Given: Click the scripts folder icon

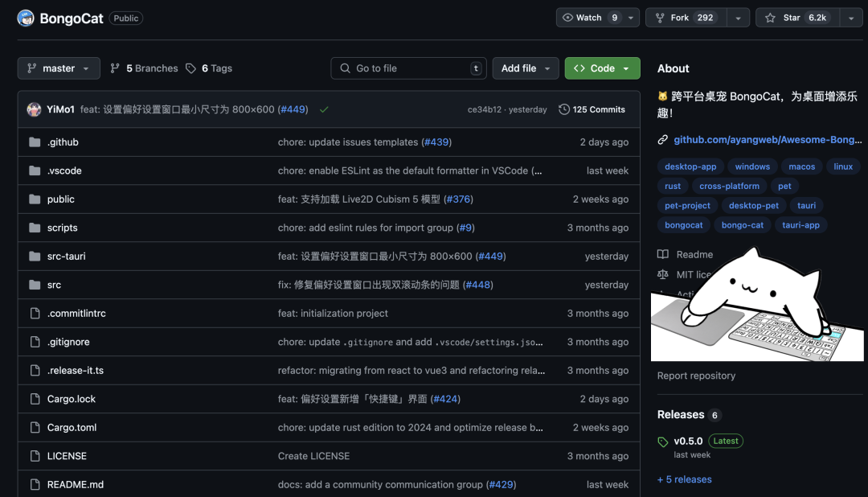Looking at the screenshot, I should [35, 228].
